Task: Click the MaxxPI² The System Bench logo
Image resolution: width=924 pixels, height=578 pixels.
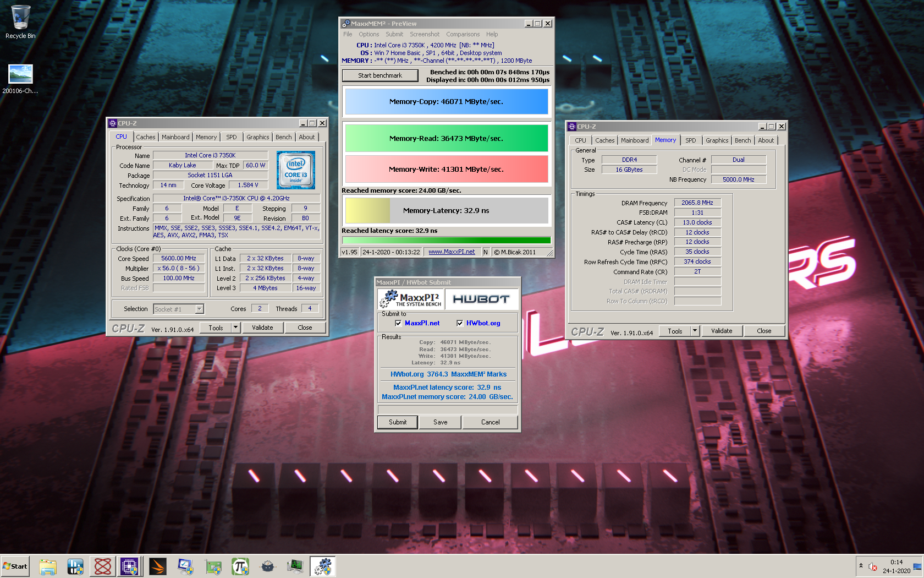Action: [x=411, y=299]
